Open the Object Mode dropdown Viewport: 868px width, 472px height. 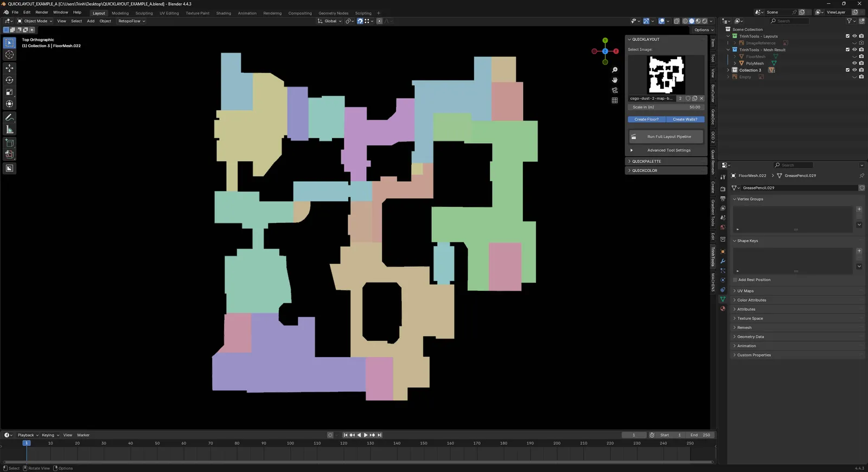[x=35, y=21]
